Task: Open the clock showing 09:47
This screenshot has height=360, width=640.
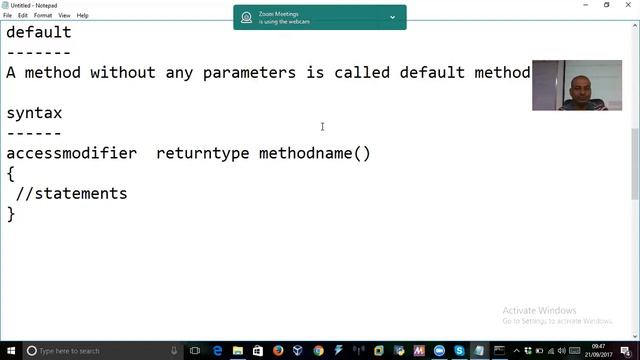Action: pos(598,351)
